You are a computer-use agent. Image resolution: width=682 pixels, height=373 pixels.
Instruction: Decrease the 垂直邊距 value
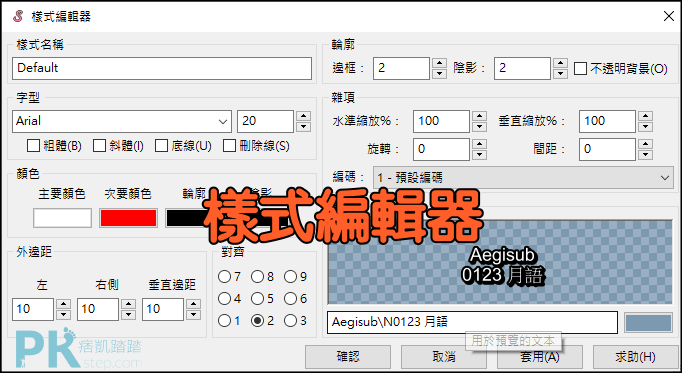(193, 315)
